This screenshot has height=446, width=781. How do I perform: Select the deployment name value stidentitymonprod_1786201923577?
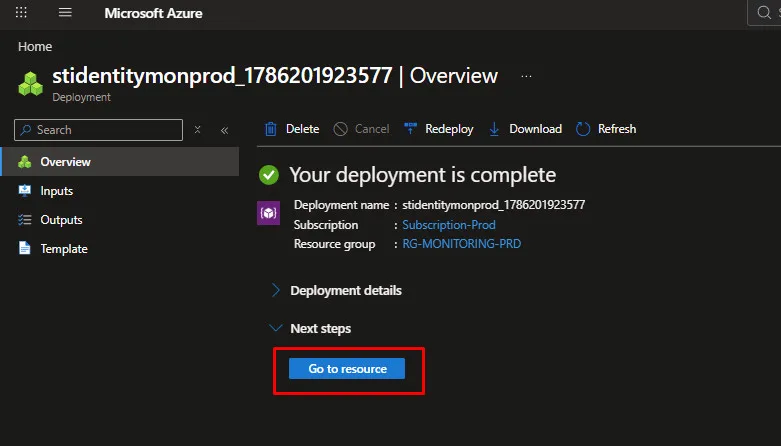point(494,205)
